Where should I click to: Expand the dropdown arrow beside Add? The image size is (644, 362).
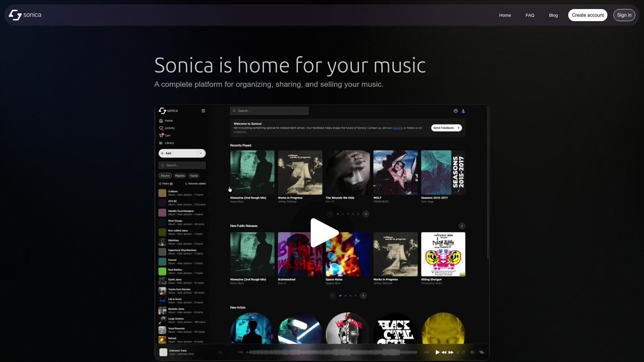[201, 153]
